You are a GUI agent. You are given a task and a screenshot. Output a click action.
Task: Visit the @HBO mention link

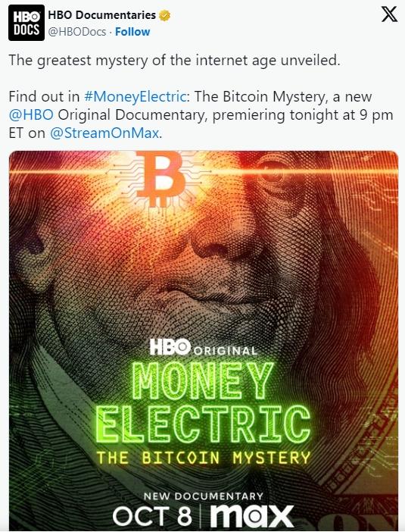31,114
